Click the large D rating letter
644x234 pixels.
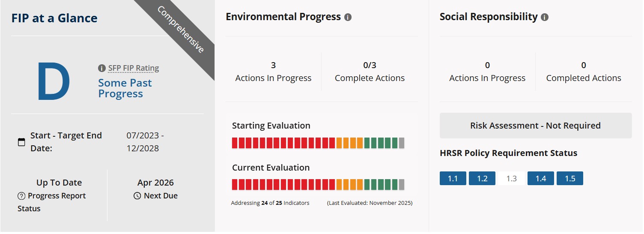[x=54, y=82]
